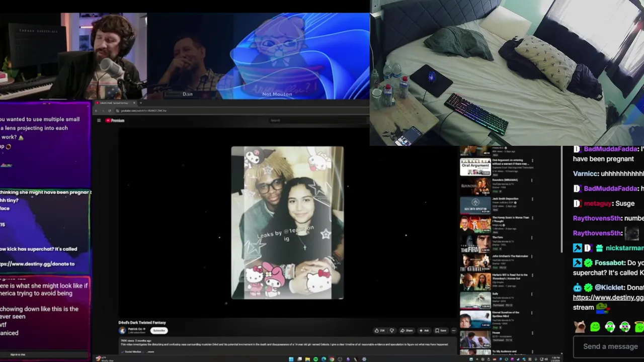Viewport: 644px width, 362px height.
Task: Click the Patrick Cc: channel name
Action: [x=135, y=329]
